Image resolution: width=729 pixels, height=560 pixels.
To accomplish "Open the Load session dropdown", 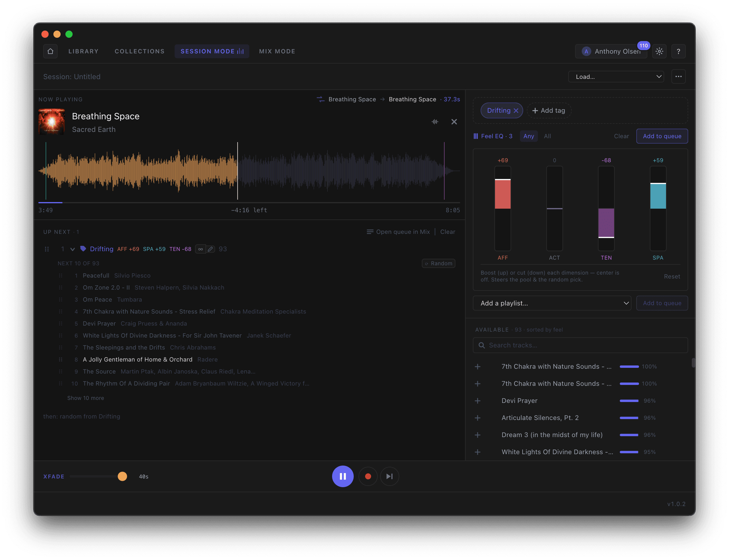I will 616,77.
